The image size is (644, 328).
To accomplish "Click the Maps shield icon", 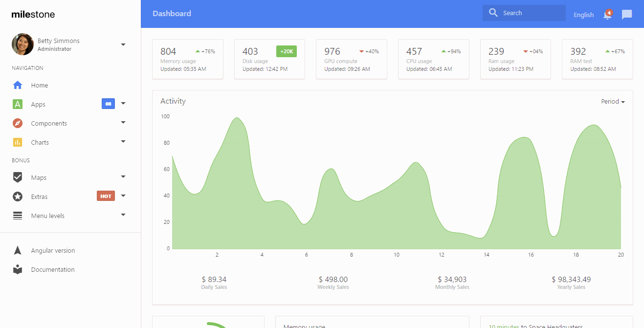I will click(17, 177).
